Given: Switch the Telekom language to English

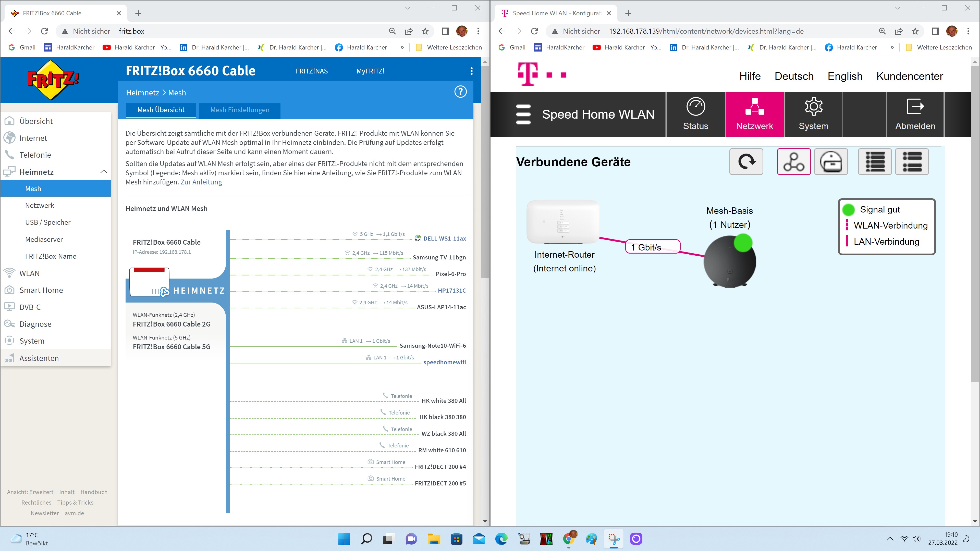Looking at the screenshot, I should pos(845,76).
